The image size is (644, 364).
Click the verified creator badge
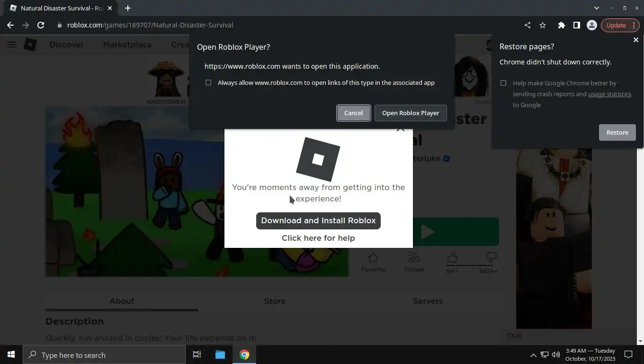446,159
